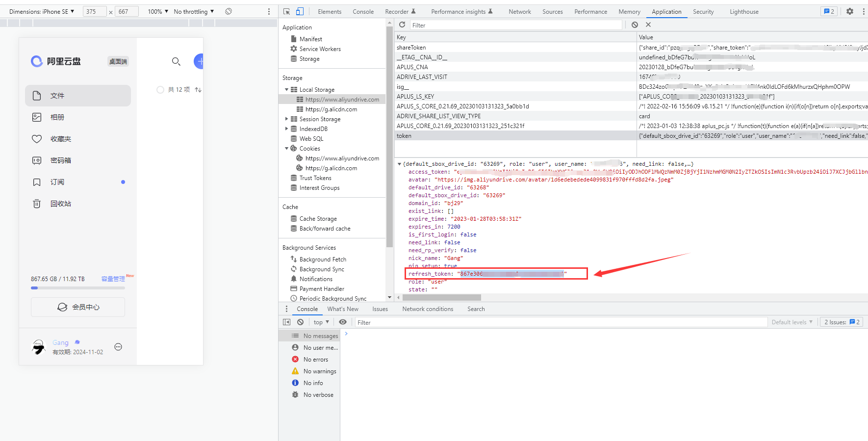Click the 桌面端 desktop badge
This screenshot has width=868, height=441.
(x=118, y=61)
